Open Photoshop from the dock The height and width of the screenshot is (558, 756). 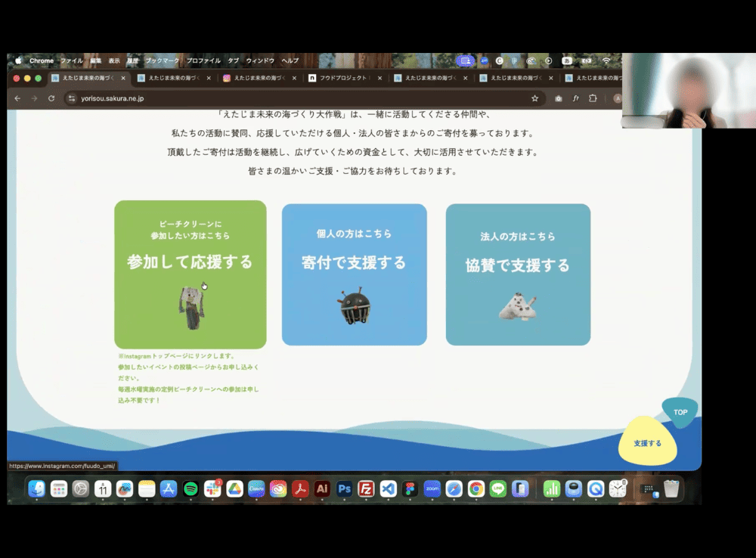point(344,489)
